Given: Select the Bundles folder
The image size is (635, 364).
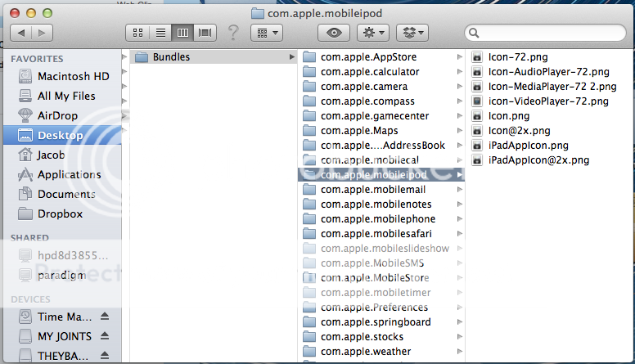Looking at the screenshot, I should [x=171, y=56].
